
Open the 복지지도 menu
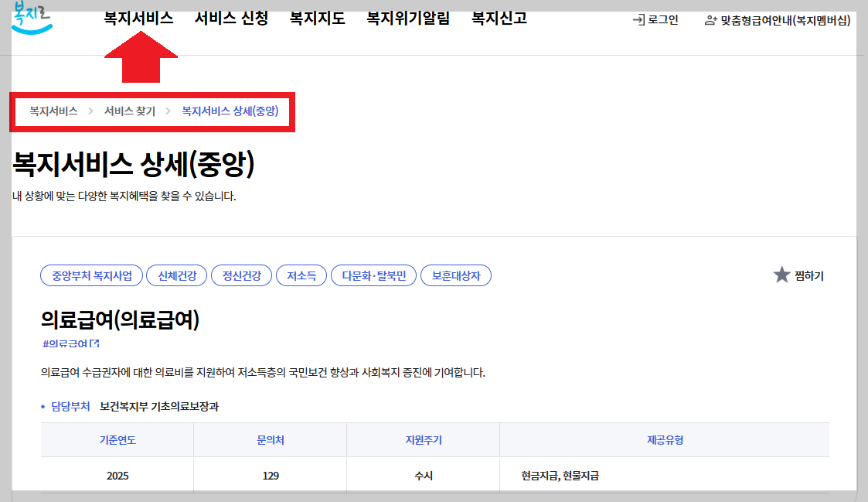click(x=316, y=19)
